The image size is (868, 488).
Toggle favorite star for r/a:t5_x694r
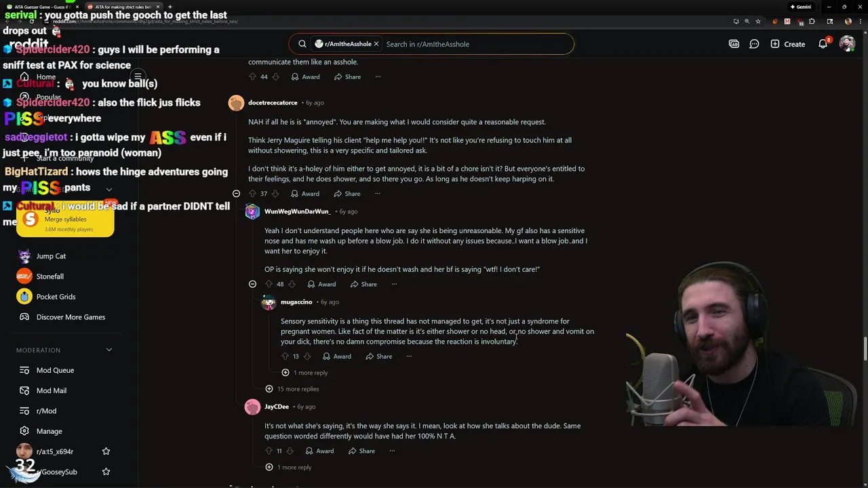tap(106, 451)
